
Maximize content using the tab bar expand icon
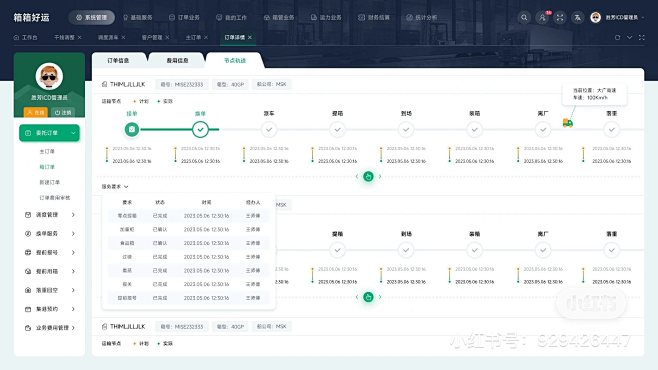[x=642, y=37]
